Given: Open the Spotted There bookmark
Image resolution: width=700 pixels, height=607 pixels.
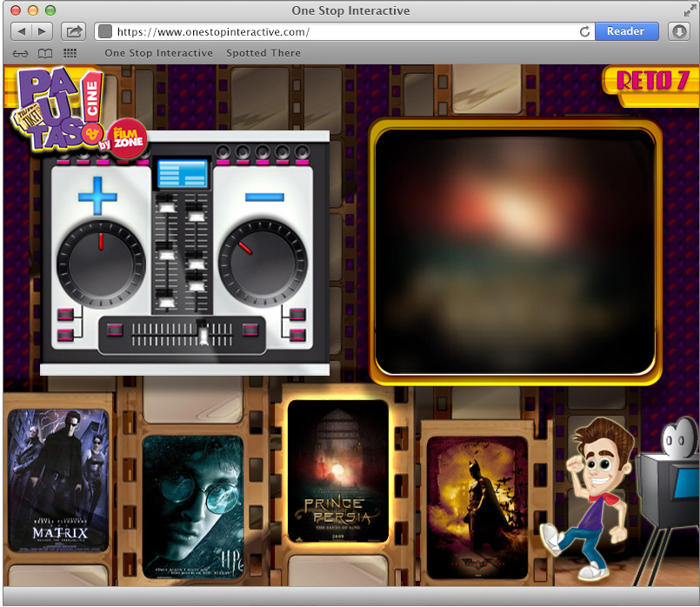Looking at the screenshot, I should click(x=263, y=53).
